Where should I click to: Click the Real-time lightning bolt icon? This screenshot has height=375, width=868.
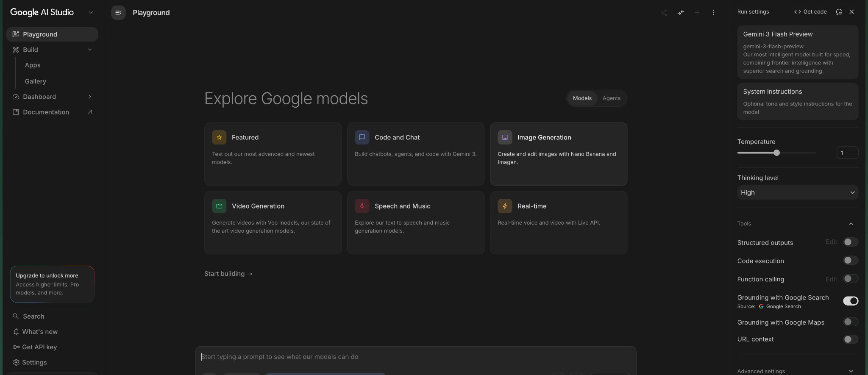[505, 206]
